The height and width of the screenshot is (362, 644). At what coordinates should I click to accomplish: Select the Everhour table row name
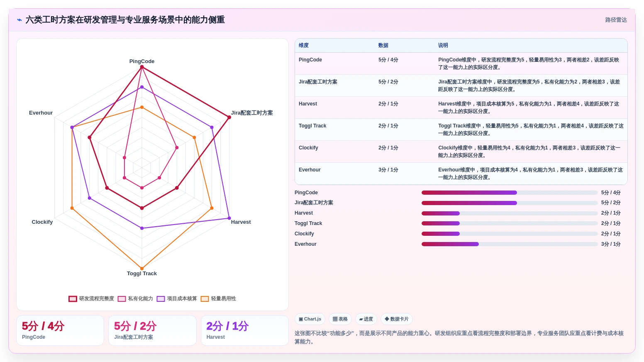310,170
